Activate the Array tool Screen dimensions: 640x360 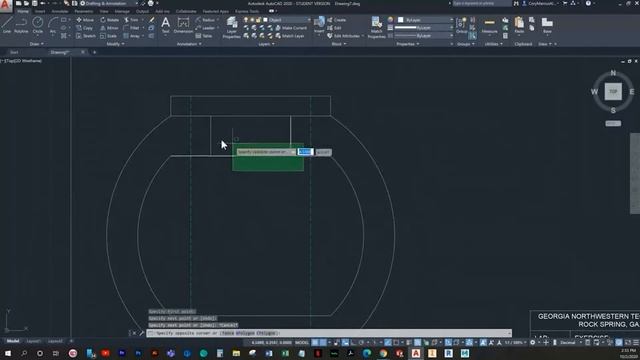pos(131,36)
